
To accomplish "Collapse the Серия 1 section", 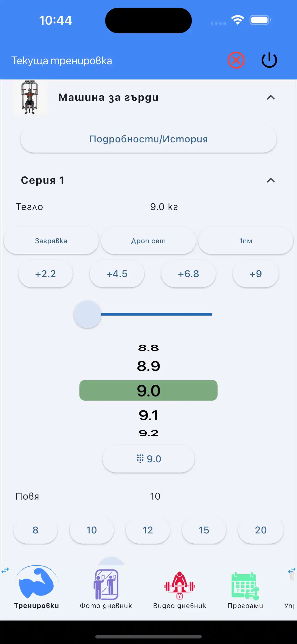I will (271, 180).
